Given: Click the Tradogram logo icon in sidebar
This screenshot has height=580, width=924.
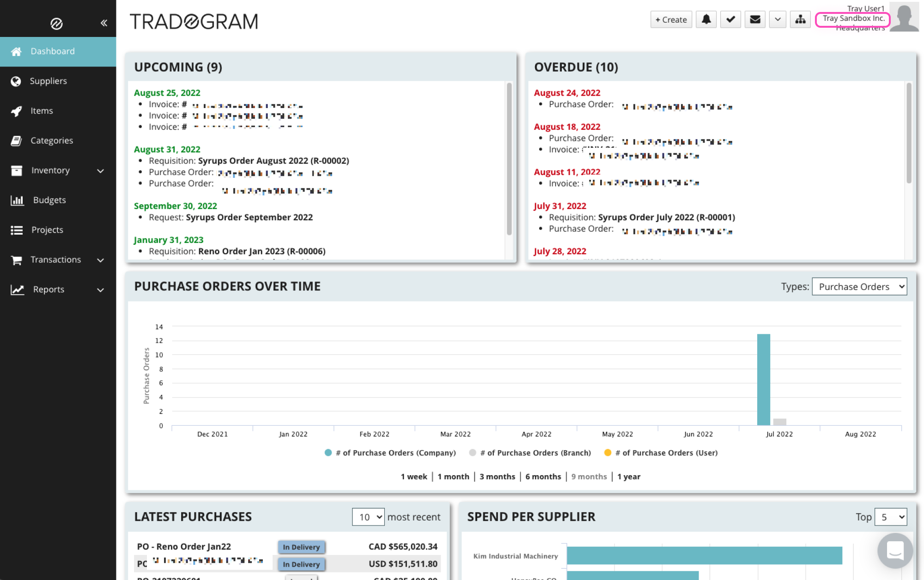Looking at the screenshot, I should (56, 24).
